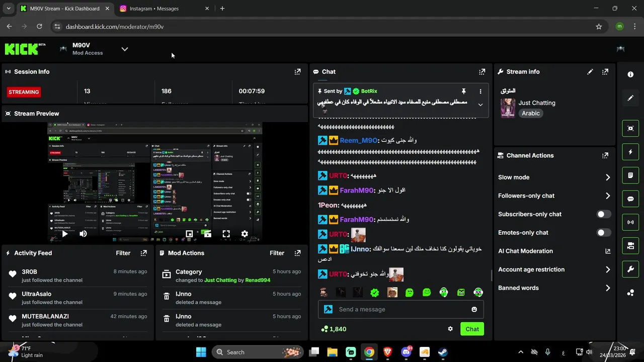Toggle Subscribers-only chat switch
The height and width of the screenshot is (362, 644).
pos(604,214)
